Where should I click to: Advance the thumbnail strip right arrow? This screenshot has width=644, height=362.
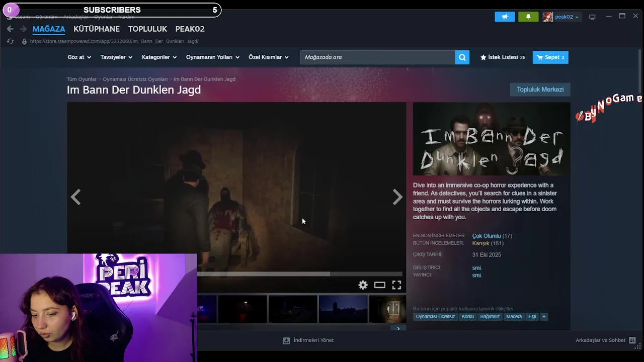(x=398, y=328)
